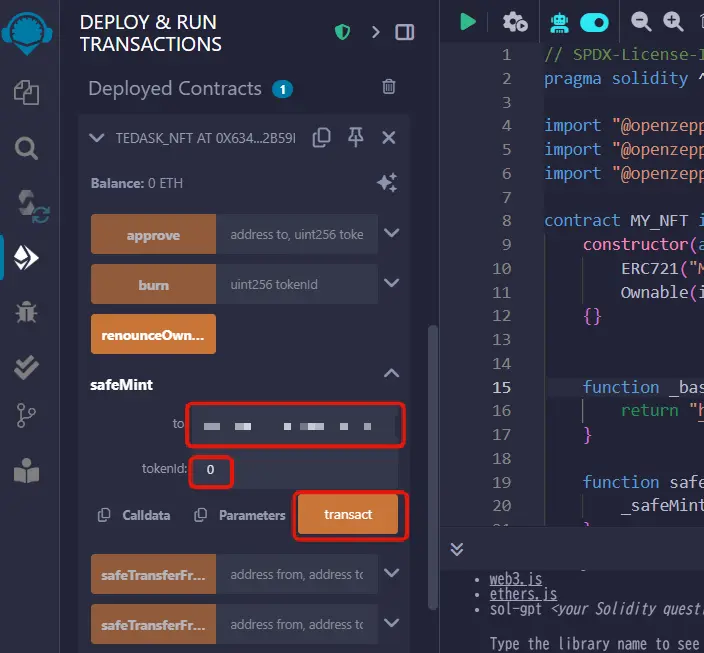Click the robot AI assistant icon

(559, 23)
